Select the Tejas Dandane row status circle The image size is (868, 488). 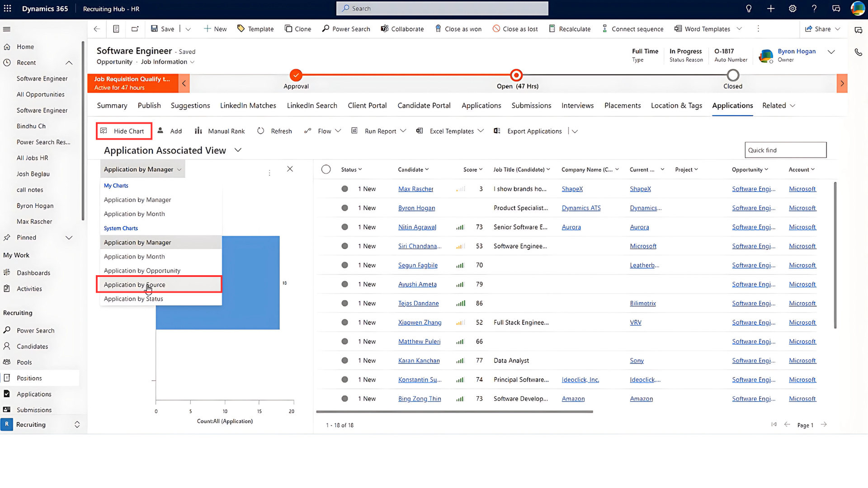coord(345,303)
